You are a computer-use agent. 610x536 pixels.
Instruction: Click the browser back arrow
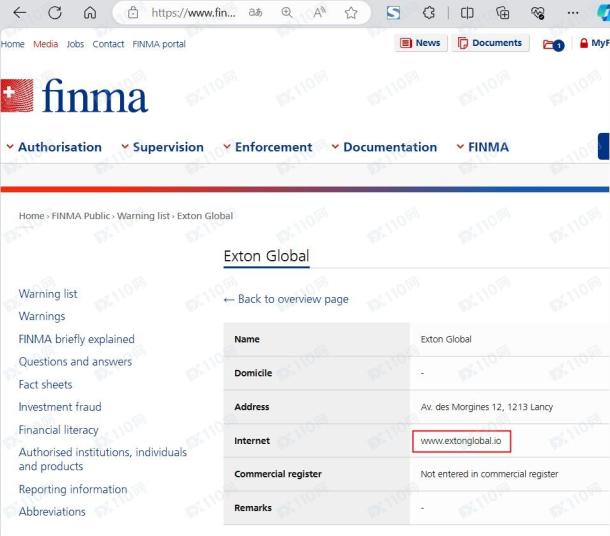pos(19,13)
